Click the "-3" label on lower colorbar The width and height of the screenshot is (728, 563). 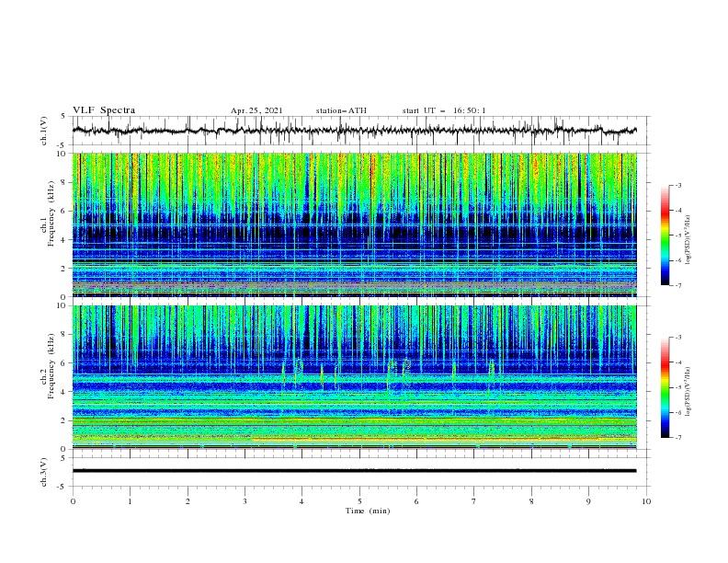coord(678,338)
